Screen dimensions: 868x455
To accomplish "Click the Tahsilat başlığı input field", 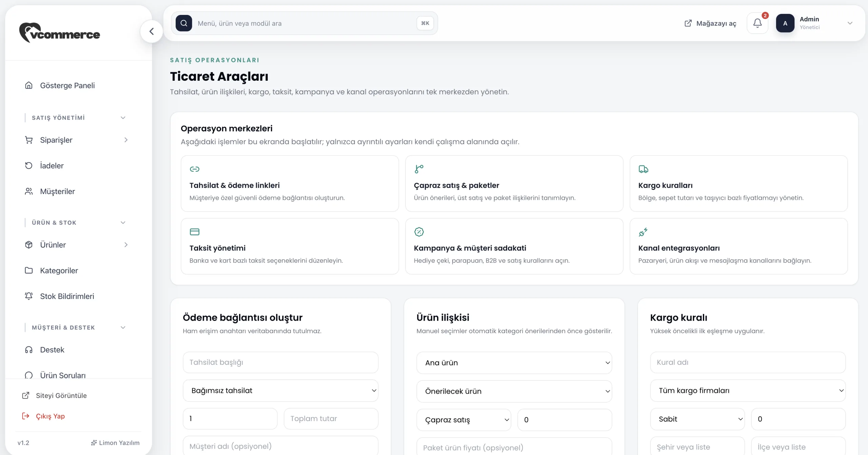I will pos(280,362).
